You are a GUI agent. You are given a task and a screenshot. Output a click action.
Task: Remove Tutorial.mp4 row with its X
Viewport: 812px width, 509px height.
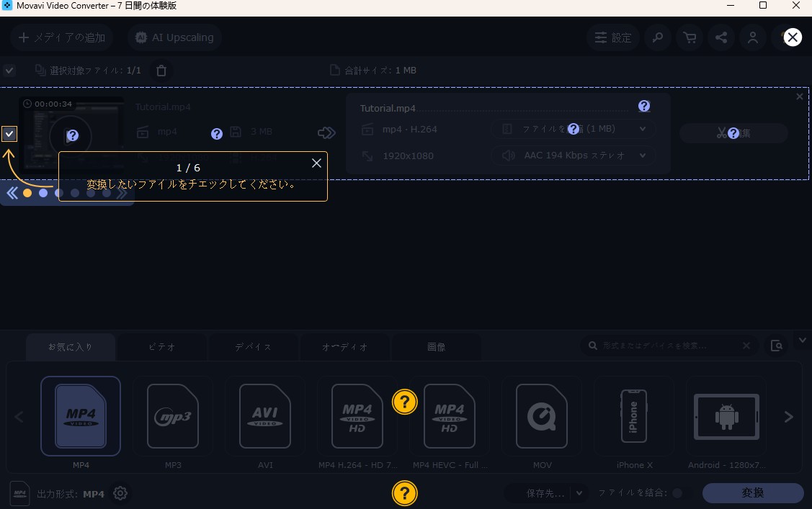(800, 96)
